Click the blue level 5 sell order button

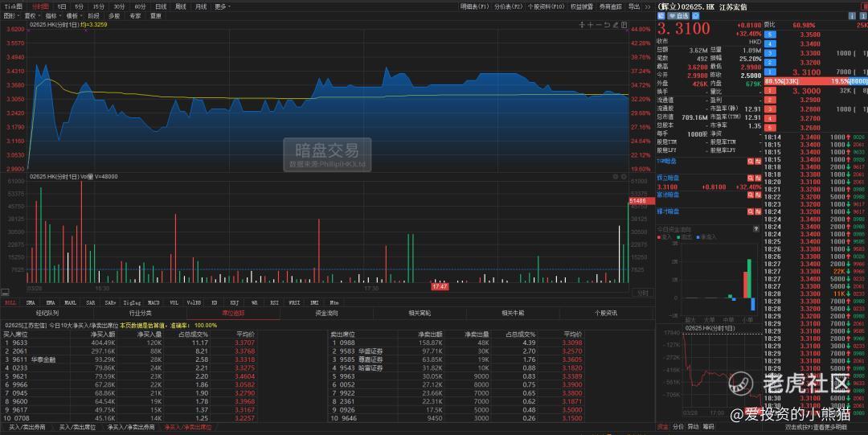[769, 35]
